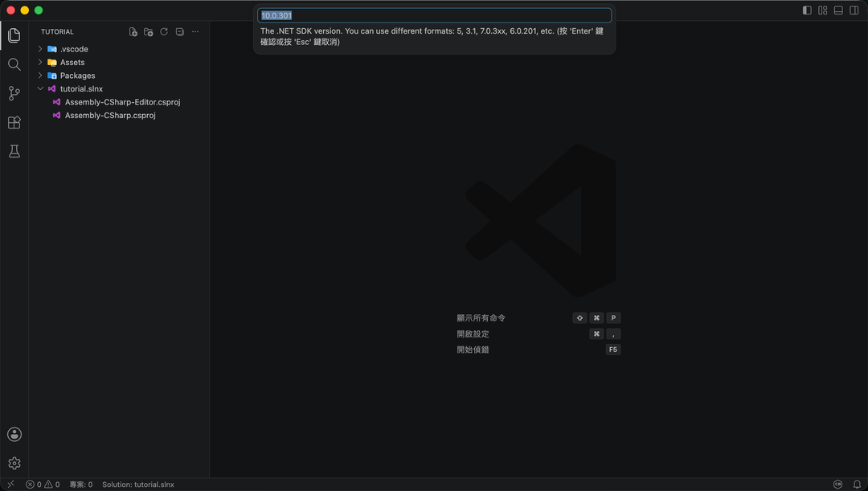The image size is (868, 491).
Task: Select the .vscode folder icon
Action: 52,49
